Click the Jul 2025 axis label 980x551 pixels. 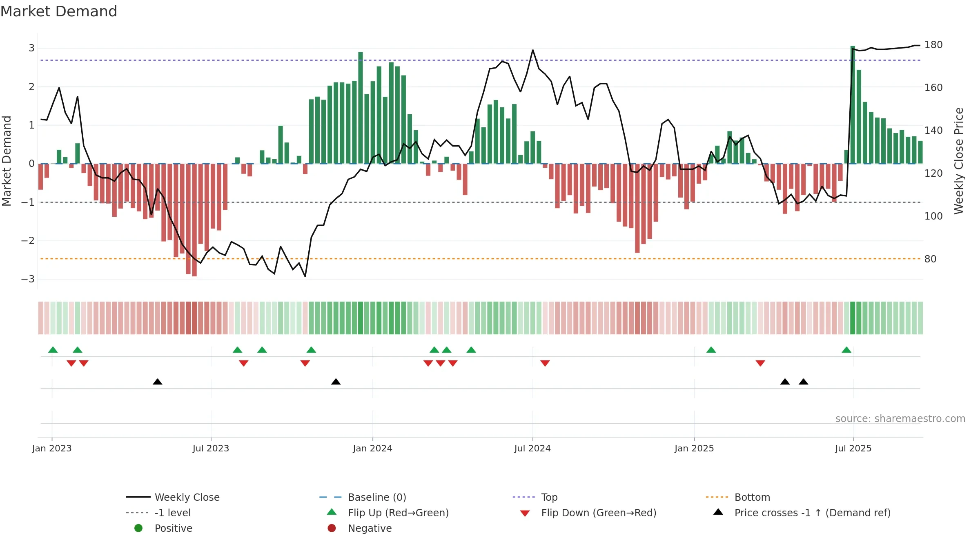pos(853,449)
